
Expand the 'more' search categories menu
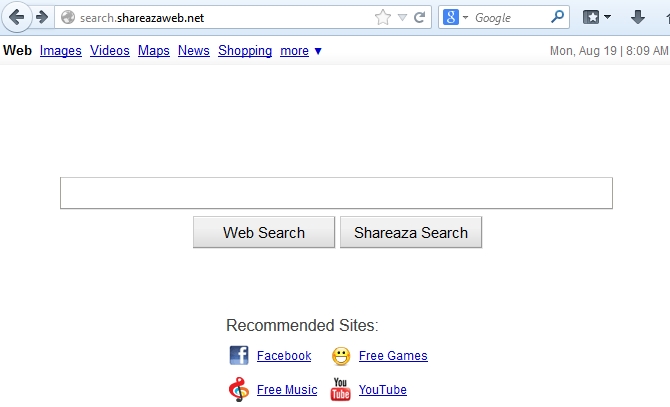click(x=301, y=51)
